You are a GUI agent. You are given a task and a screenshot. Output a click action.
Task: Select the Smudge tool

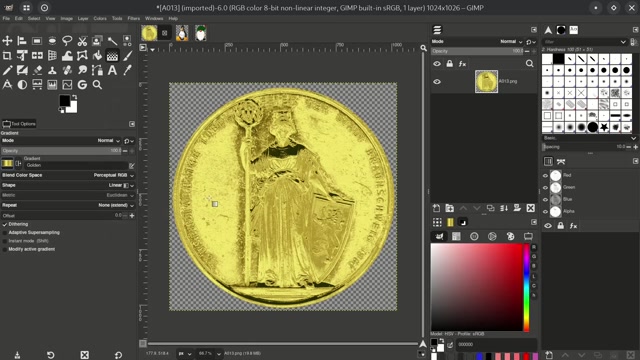click(x=82, y=70)
